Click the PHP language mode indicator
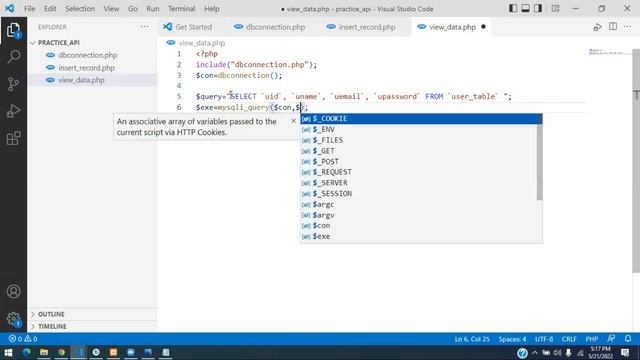The height and width of the screenshot is (360, 640). [x=591, y=339]
